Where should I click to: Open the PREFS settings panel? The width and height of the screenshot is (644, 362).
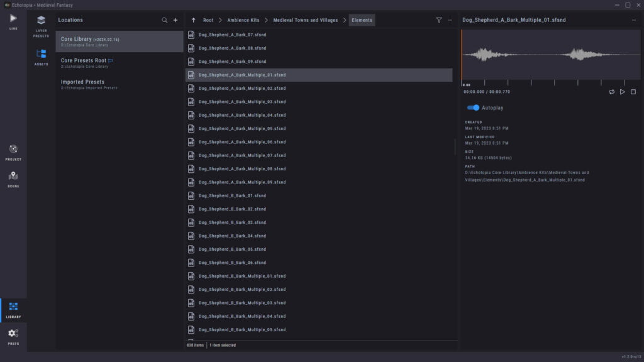click(13, 335)
